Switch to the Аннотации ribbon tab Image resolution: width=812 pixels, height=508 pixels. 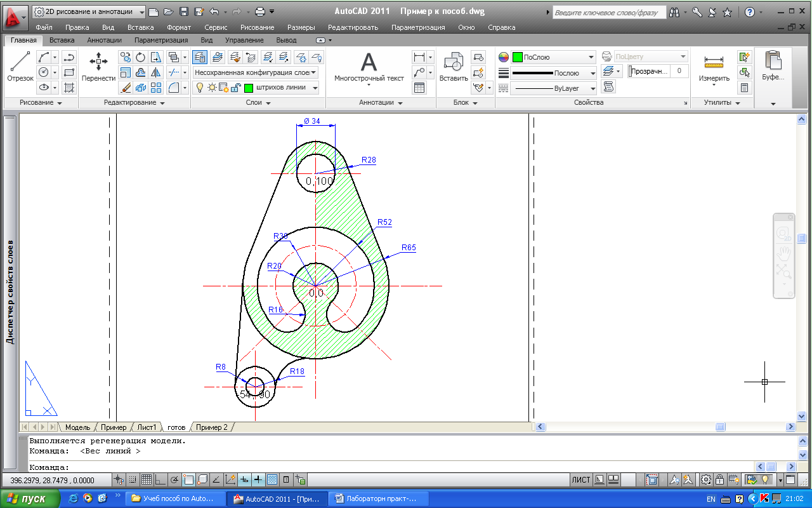(105, 40)
